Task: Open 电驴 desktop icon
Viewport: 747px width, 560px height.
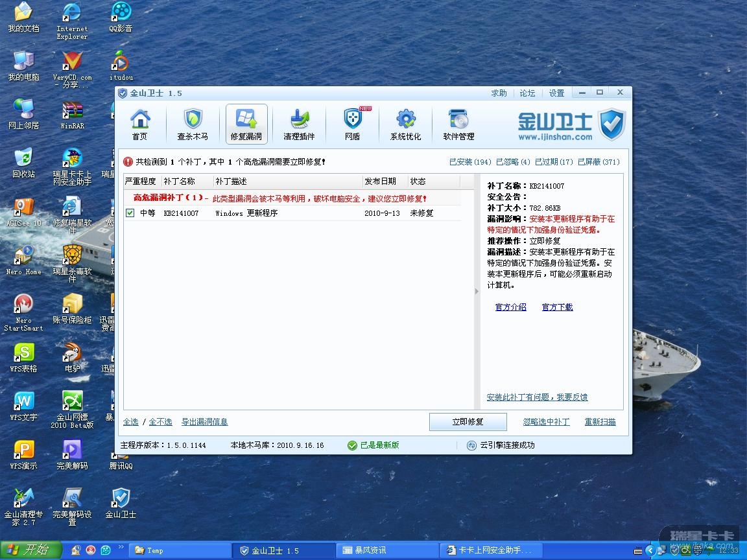Action: [x=72, y=358]
